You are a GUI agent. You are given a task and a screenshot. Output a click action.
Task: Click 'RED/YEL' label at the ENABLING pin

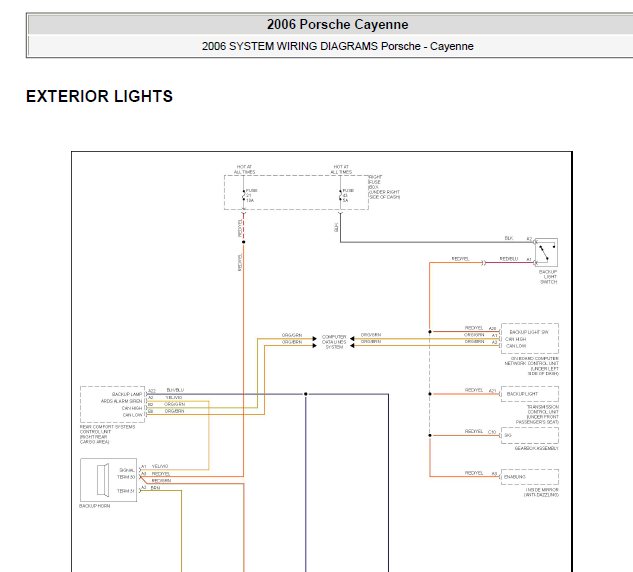pos(474,473)
